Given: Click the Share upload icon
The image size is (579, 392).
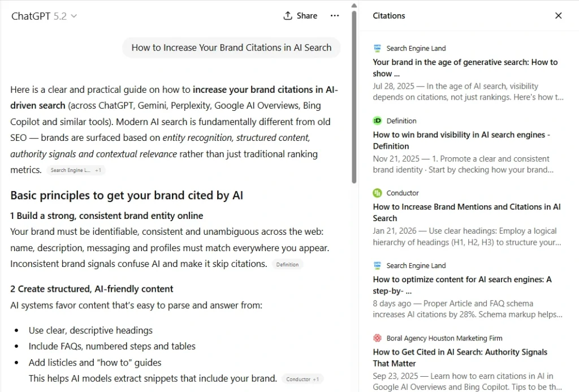Looking at the screenshot, I should click(288, 16).
